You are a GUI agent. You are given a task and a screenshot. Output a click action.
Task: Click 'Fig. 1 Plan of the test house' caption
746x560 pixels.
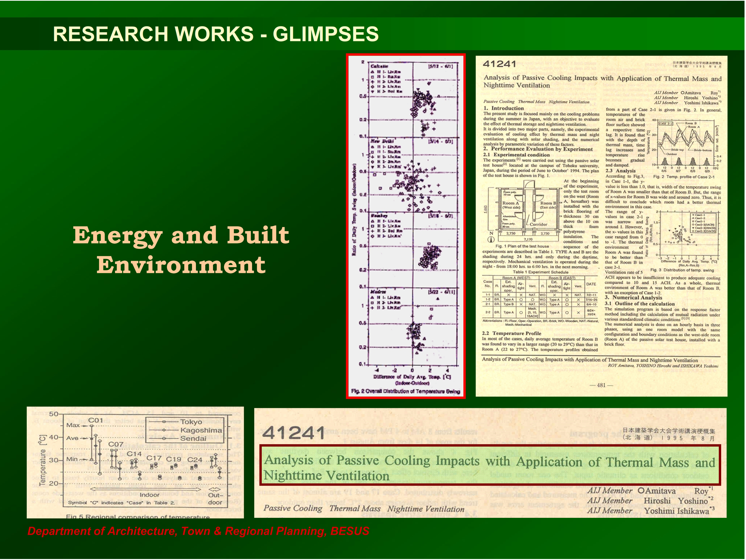pos(522,246)
